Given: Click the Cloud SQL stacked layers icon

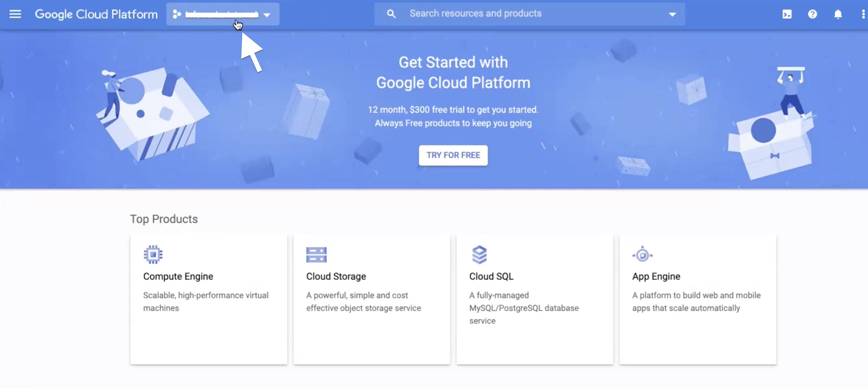Looking at the screenshot, I should tap(480, 255).
